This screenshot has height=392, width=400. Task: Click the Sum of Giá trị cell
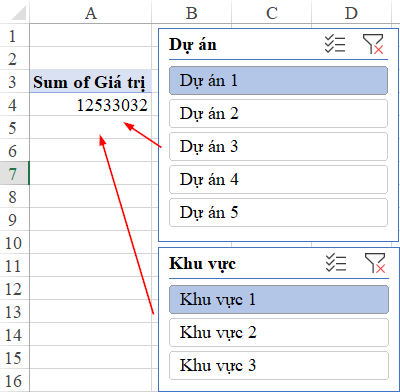(90, 82)
